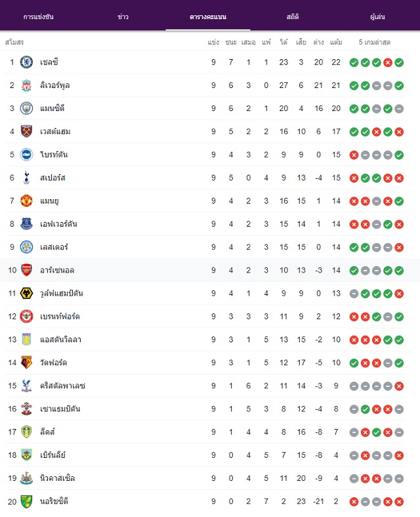Click Brighton's latest green win indicator

point(399,155)
